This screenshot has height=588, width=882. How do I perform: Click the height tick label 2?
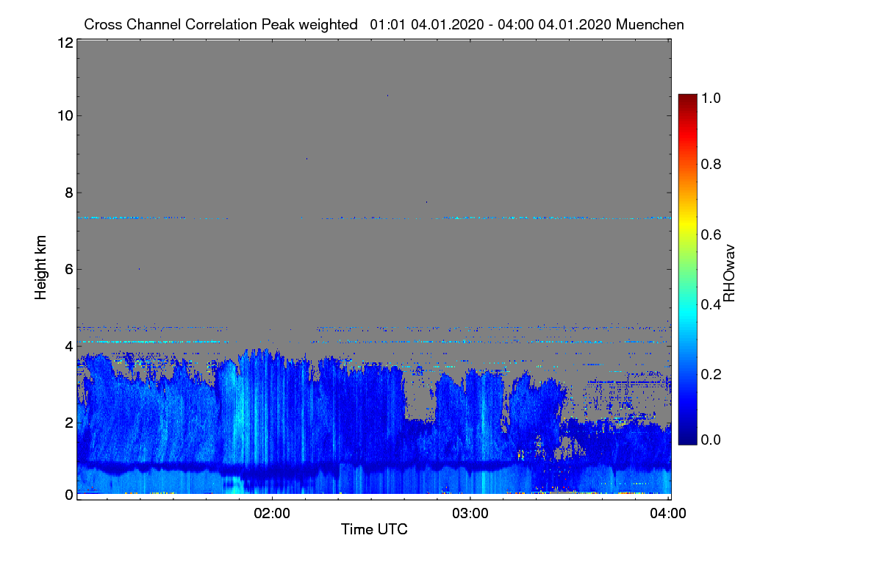pyautogui.click(x=68, y=423)
